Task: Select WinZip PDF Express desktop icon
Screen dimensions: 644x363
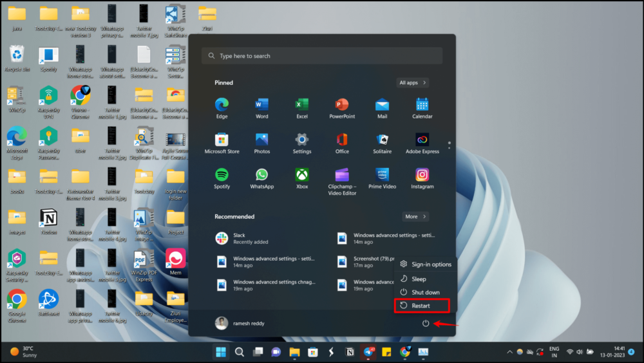Action: point(144,265)
